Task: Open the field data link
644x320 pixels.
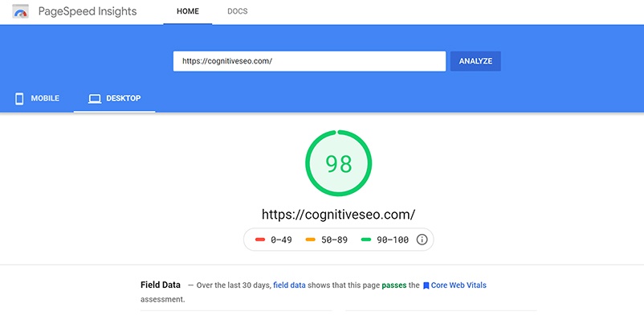Action: pos(289,285)
